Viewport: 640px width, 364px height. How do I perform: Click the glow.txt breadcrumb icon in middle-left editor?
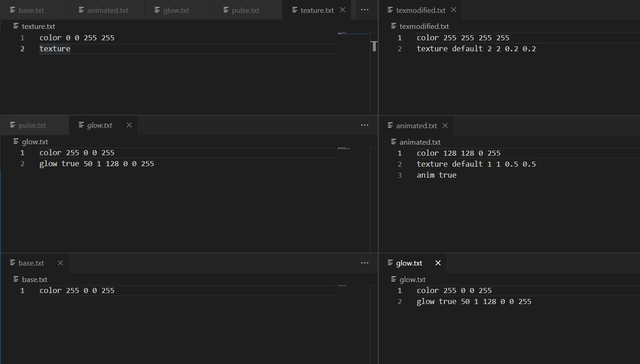coord(16,141)
